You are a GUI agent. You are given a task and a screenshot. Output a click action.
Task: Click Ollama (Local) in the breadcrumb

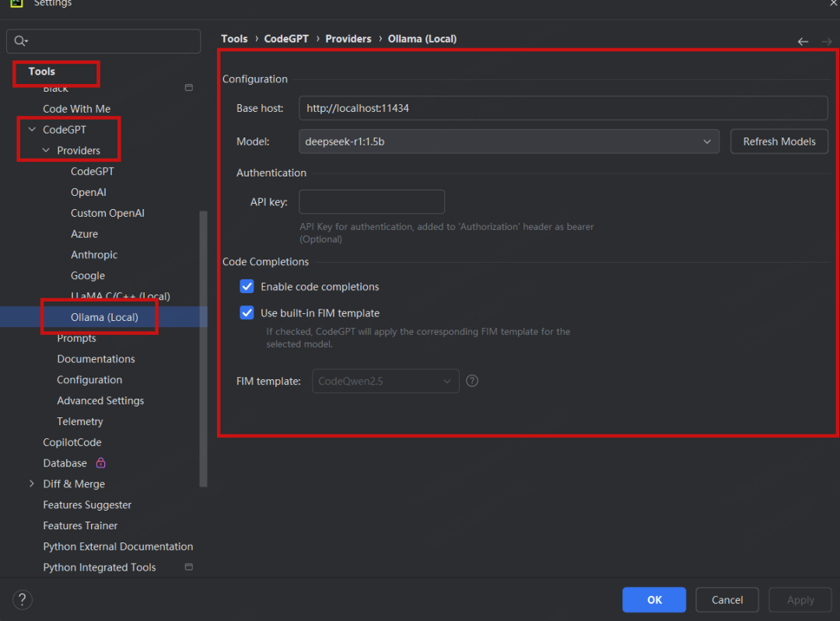tap(422, 39)
